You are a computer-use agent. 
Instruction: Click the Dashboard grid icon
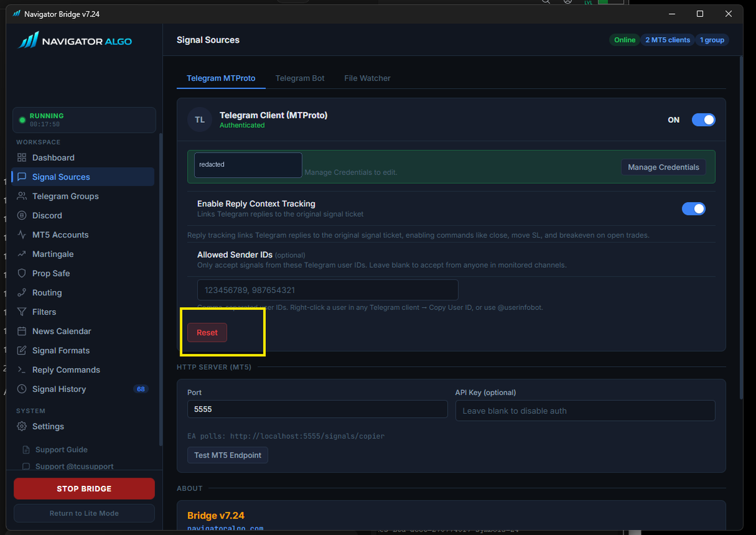[x=22, y=158]
